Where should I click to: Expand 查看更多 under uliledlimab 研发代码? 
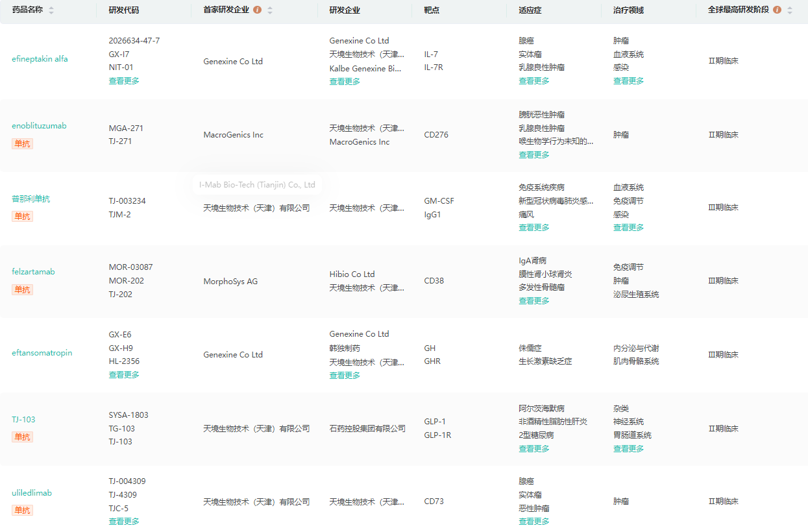pyautogui.click(x=124, y=522)
